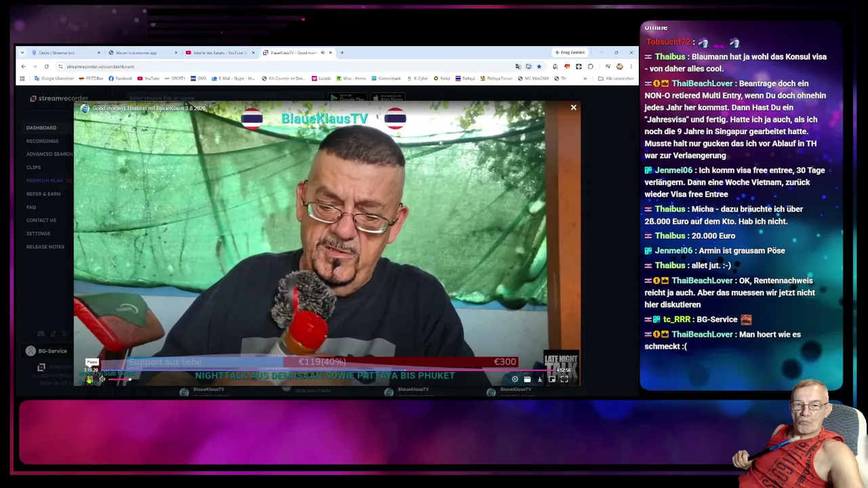Select Premium Plan in sidebar

[x=45, y=180]
